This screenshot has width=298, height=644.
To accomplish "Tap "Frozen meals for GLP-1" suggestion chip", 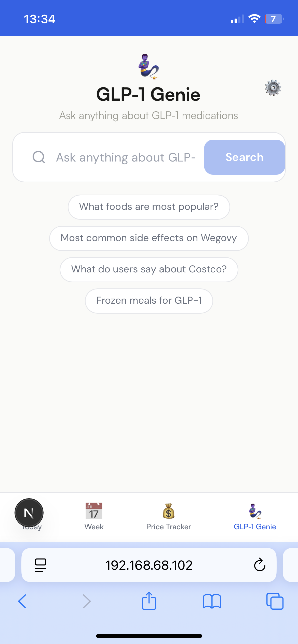I will tap(149, 301).
